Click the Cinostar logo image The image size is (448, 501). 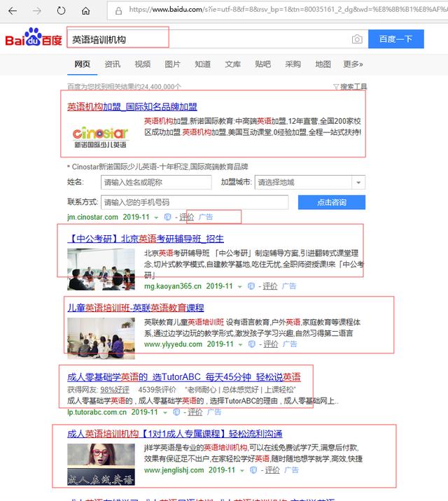point(100,137)
